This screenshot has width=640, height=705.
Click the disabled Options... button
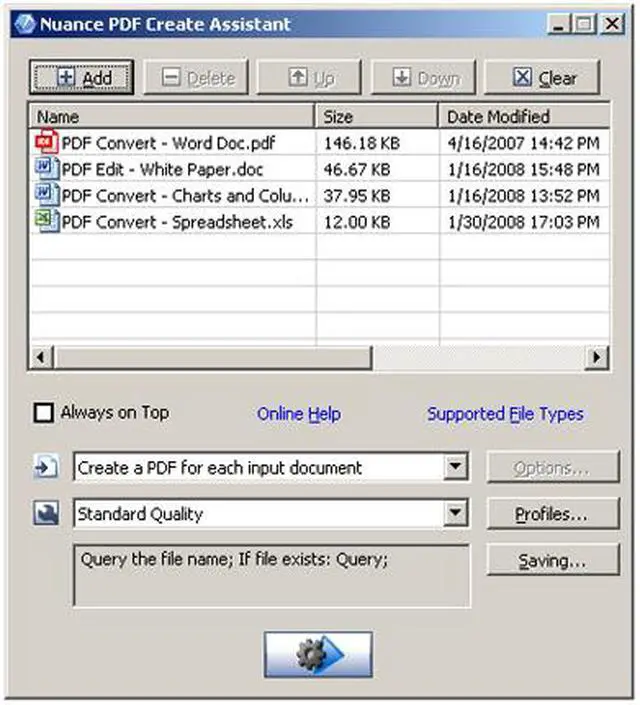(553, 468)
